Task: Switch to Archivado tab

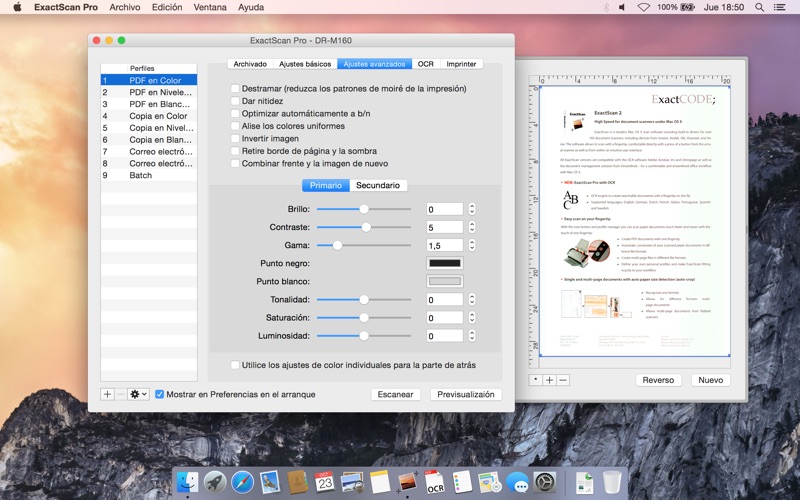Action: point(250,64)
